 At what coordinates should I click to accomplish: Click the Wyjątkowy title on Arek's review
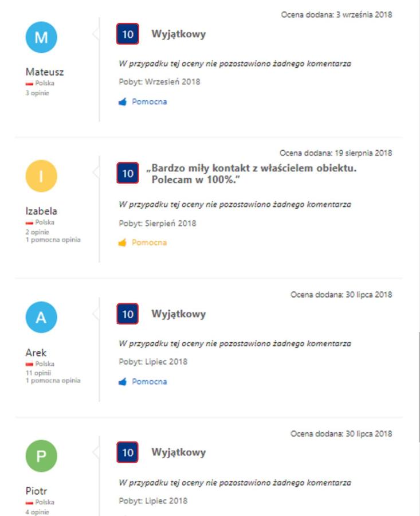179,314
